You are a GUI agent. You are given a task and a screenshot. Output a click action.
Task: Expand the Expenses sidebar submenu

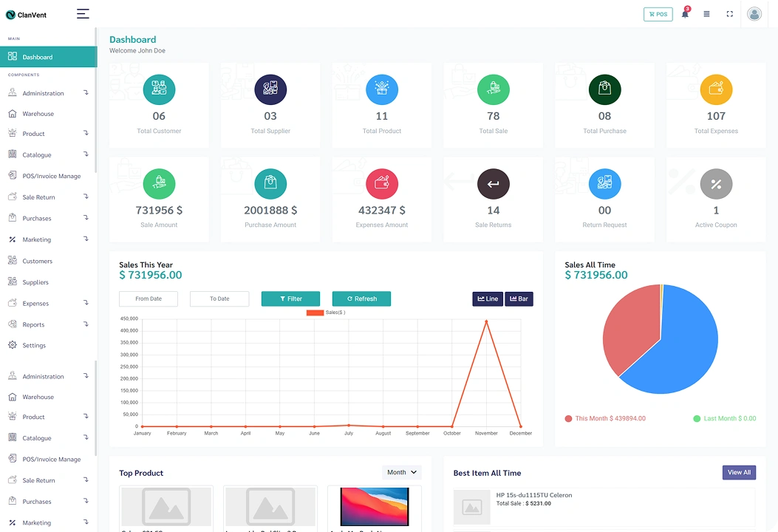(x=48, y=303)
